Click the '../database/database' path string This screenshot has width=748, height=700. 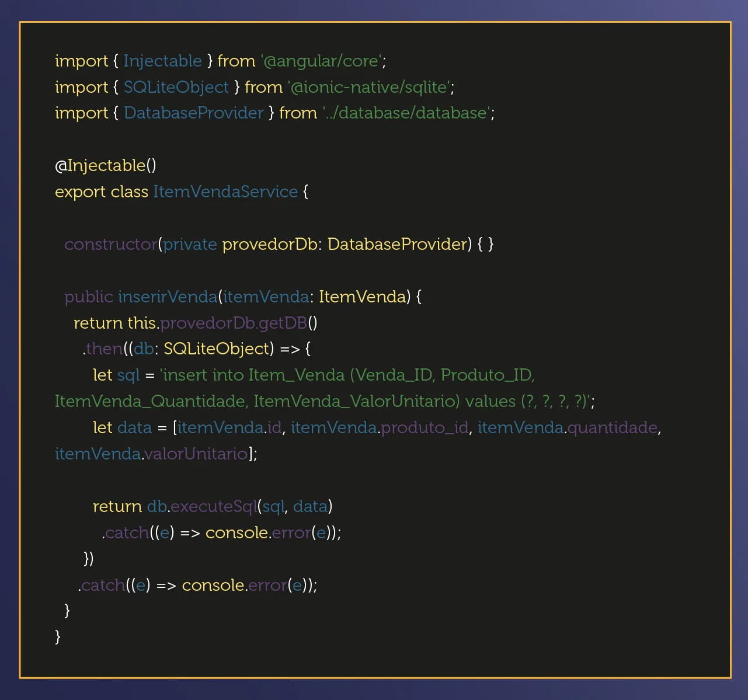(406, 113)
